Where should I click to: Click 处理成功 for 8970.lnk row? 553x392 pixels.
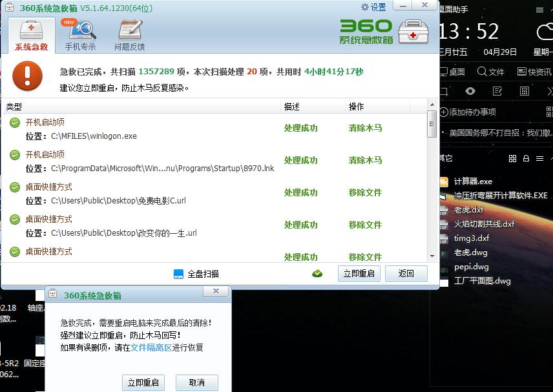(301, 160)
